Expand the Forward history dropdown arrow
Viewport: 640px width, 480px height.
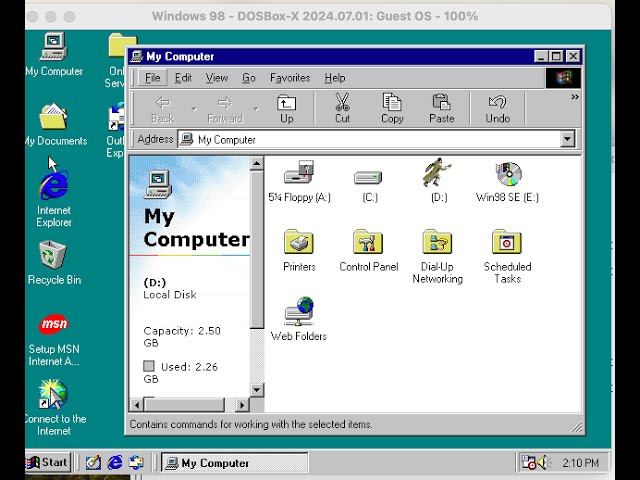click(x=256, y=109)
